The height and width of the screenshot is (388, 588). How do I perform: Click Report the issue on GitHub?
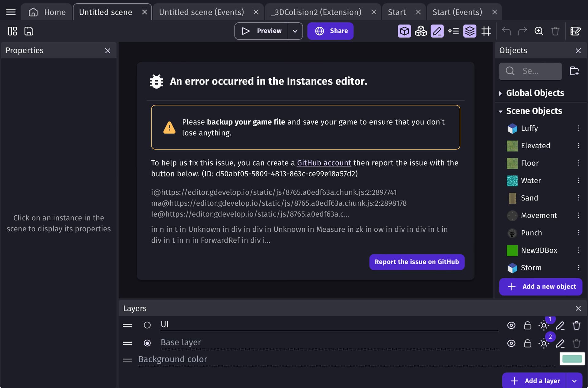(417, 262)
